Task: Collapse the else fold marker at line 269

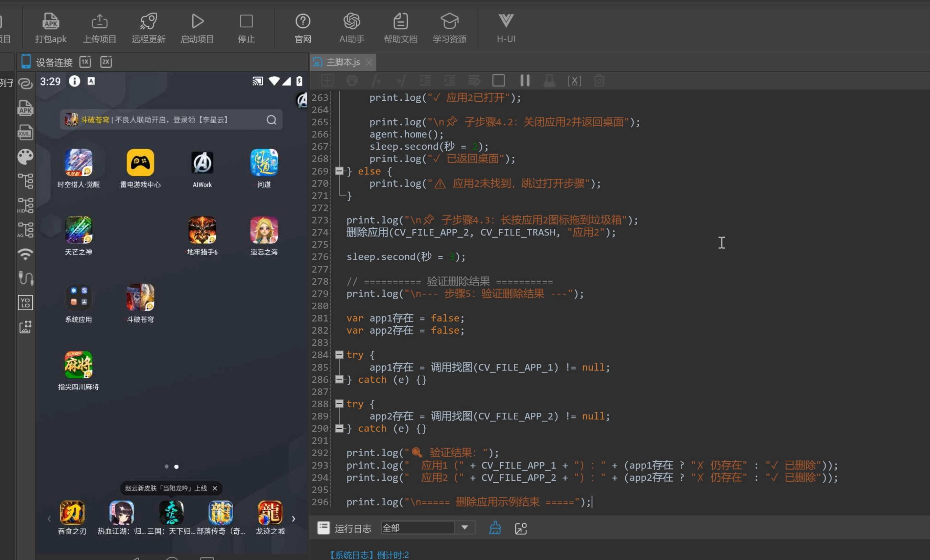Action: 339,171
